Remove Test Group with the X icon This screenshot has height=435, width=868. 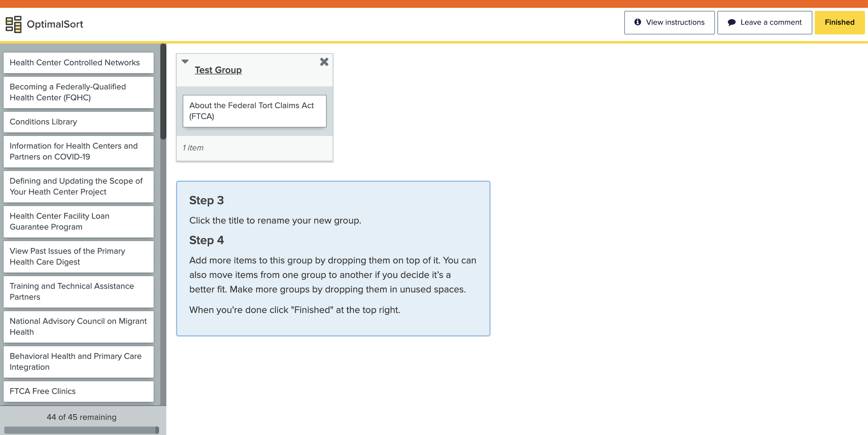(324, 62)
